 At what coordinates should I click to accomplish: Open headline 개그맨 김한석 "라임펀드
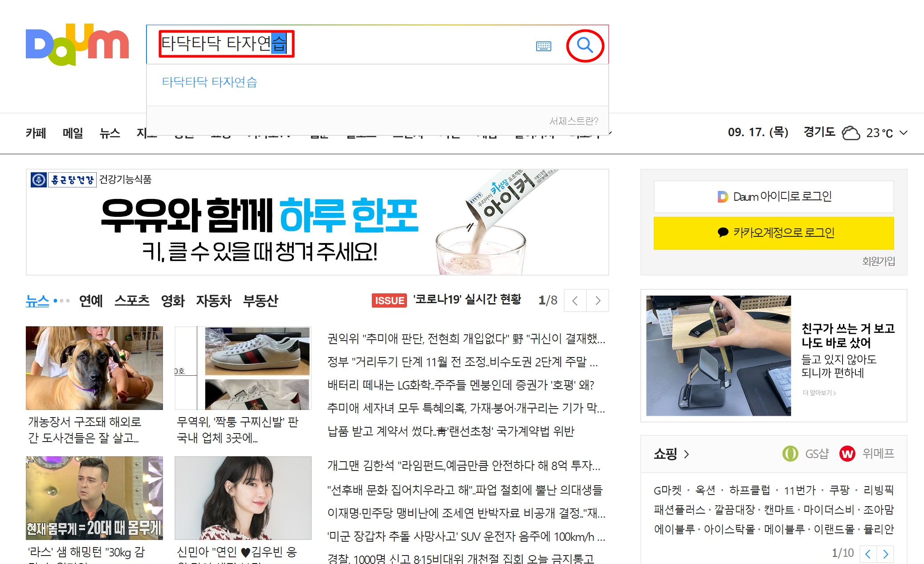464,466
